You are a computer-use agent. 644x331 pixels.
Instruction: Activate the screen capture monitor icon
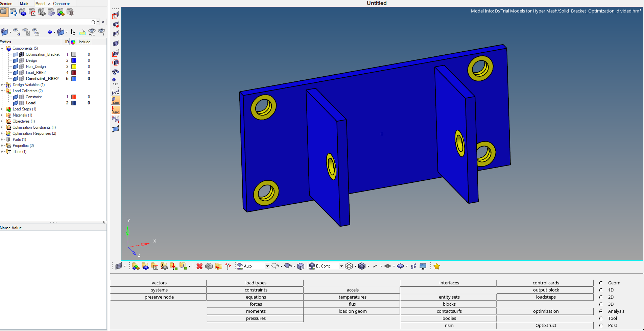[423, 266]
